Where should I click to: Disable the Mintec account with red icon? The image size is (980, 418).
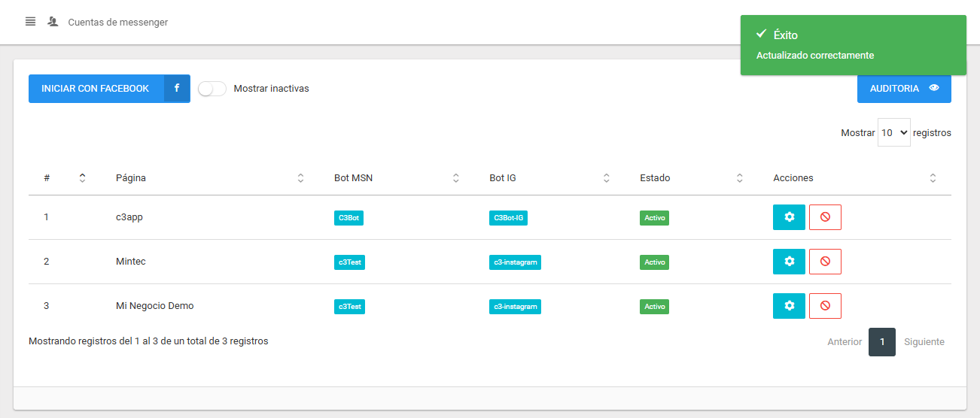(825, 262)
